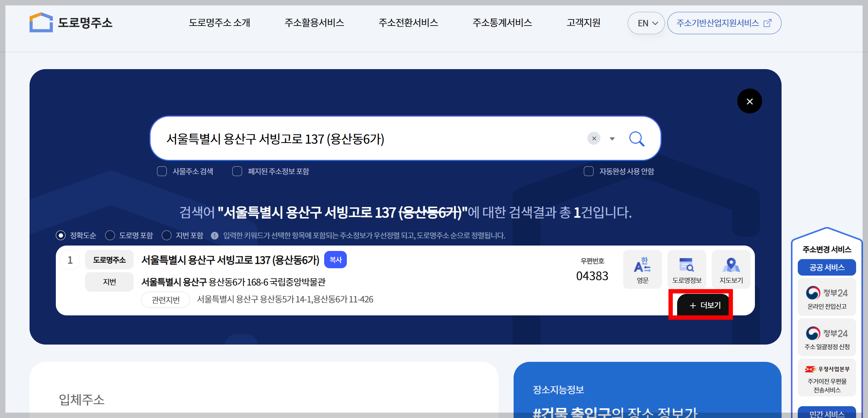The width and height of the screenshot is (868, 418).
Task: Open the 주소활용서비스 menu
Action: pos(314,23)
